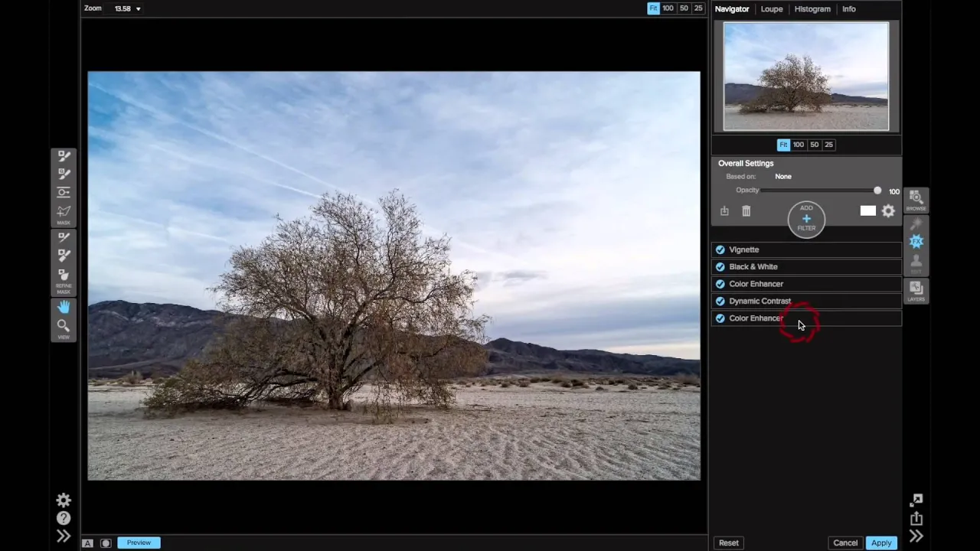Click the Opacity slider handle
This screenshot has height=551, width=980.
[x=877, y=191]
